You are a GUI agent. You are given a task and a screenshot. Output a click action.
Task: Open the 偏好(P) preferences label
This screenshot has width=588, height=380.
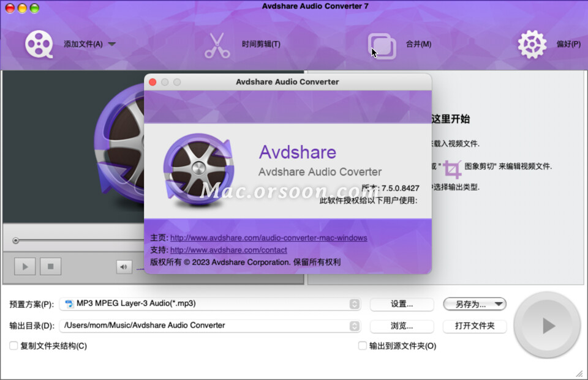pos(568,44)
